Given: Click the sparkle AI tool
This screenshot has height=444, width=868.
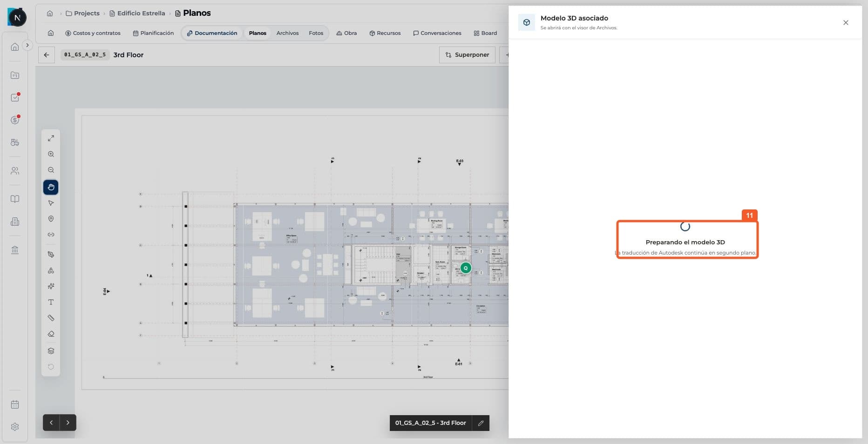Looking at the screenshot, I should 51,286.
